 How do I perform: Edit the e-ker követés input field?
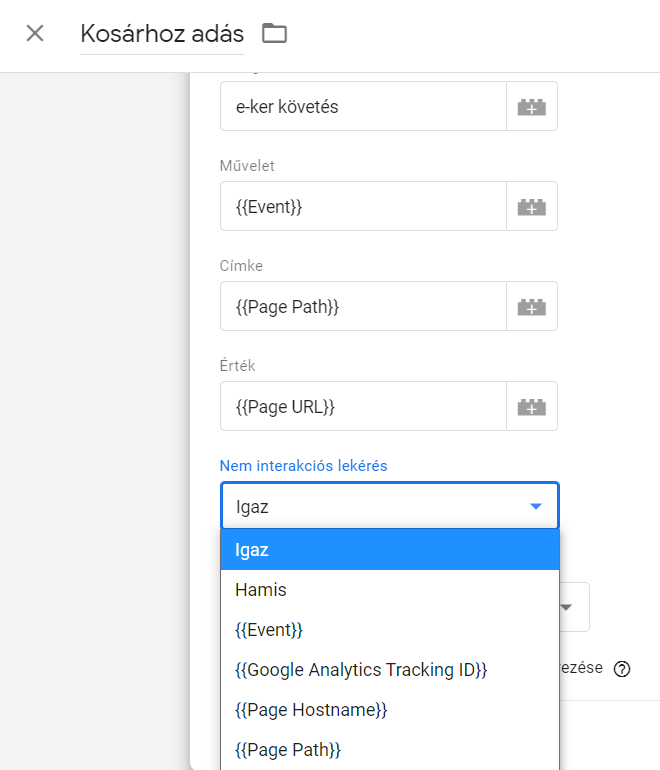pos(363,106)
